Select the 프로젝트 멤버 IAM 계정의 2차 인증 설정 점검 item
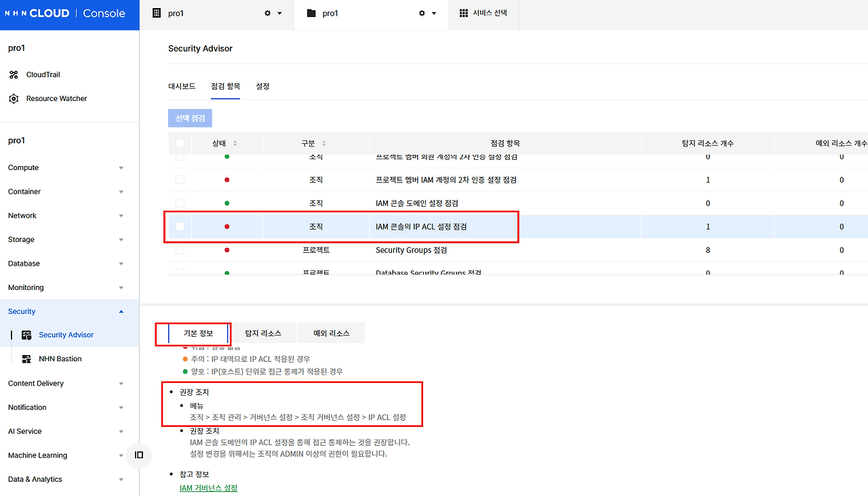 pyautogui.click(x=446, y=180)
